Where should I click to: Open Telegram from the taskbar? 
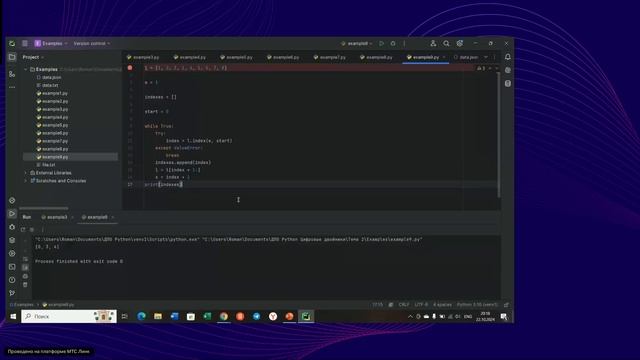point(256,316)
